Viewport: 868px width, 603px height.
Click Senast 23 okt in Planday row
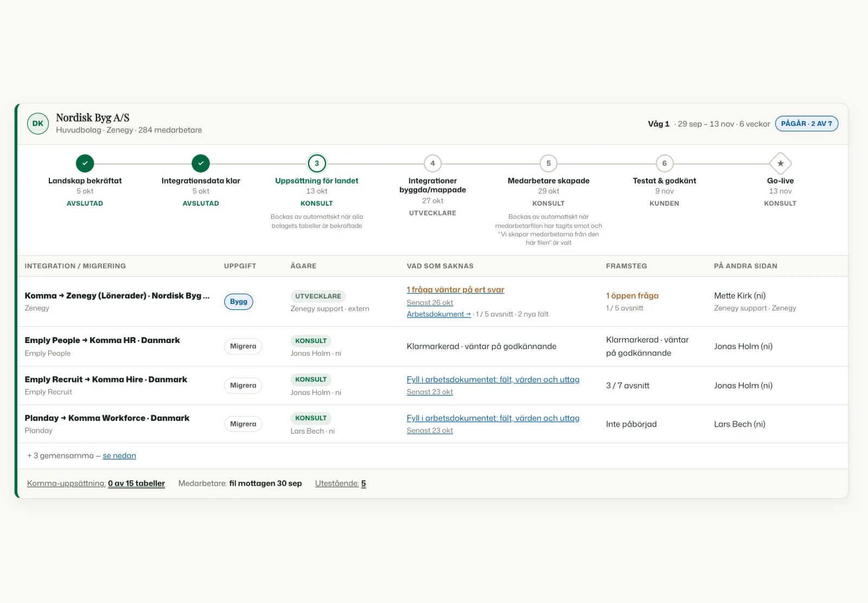(x=430, y=430)
